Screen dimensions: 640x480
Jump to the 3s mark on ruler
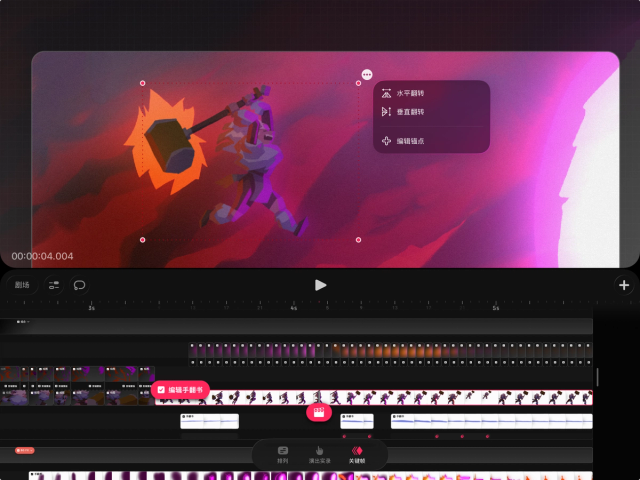91,307
